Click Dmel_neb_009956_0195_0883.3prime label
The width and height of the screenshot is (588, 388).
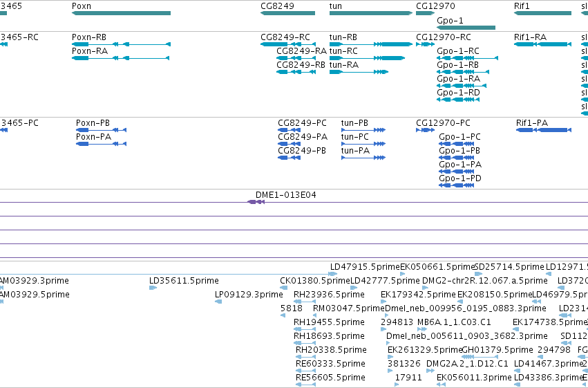click(466, 308)
